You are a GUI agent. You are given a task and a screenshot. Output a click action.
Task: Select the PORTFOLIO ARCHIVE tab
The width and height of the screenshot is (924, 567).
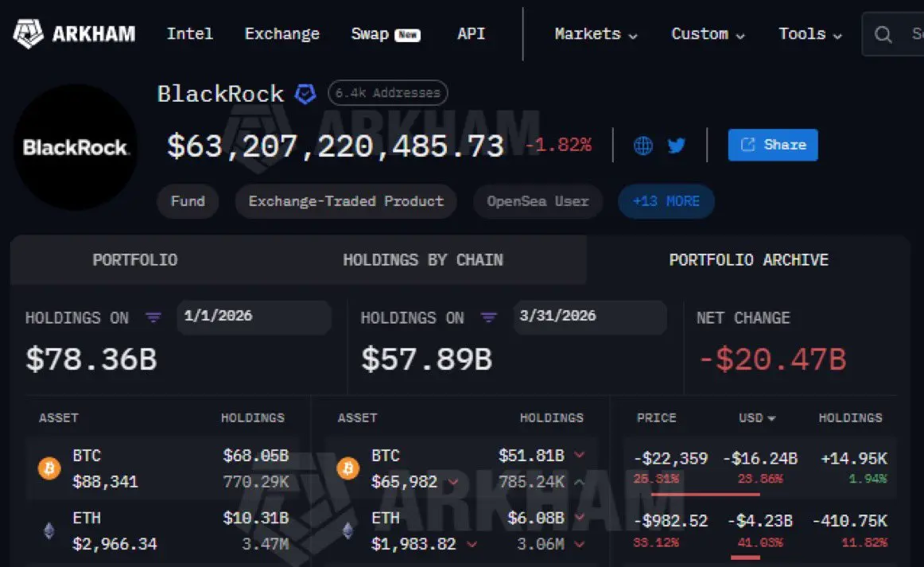(748, 260)
